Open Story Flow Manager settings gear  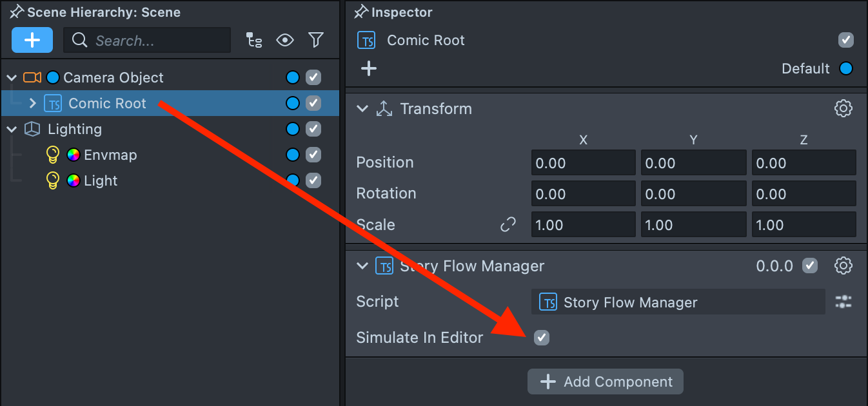pos(843,266)
